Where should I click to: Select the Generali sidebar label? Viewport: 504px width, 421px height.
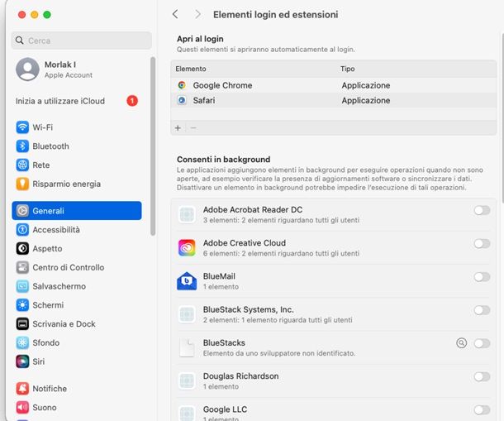point(48,211)
